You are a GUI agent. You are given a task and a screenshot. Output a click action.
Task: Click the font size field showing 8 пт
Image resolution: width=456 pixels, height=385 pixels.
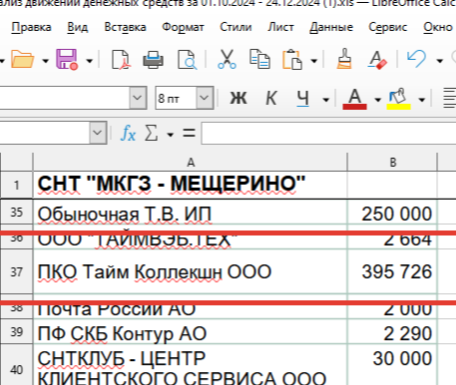(x=176, y=98)
